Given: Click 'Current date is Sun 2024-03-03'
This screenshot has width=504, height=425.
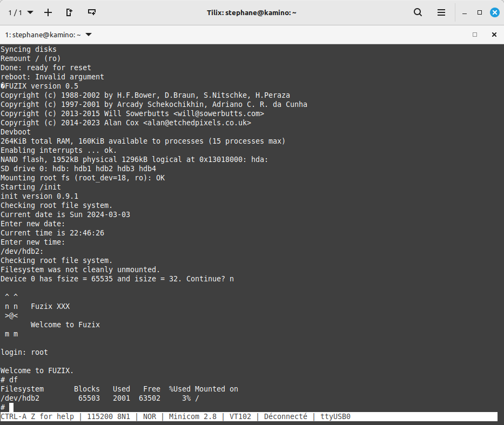Looking at the screenshot, I should pyautogui.click(x=65, y=214).
